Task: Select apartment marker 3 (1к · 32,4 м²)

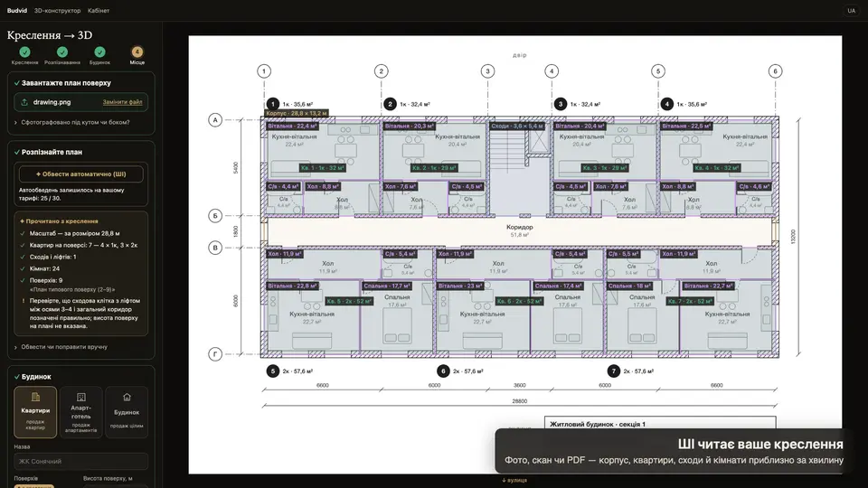Action: point(561,104)
